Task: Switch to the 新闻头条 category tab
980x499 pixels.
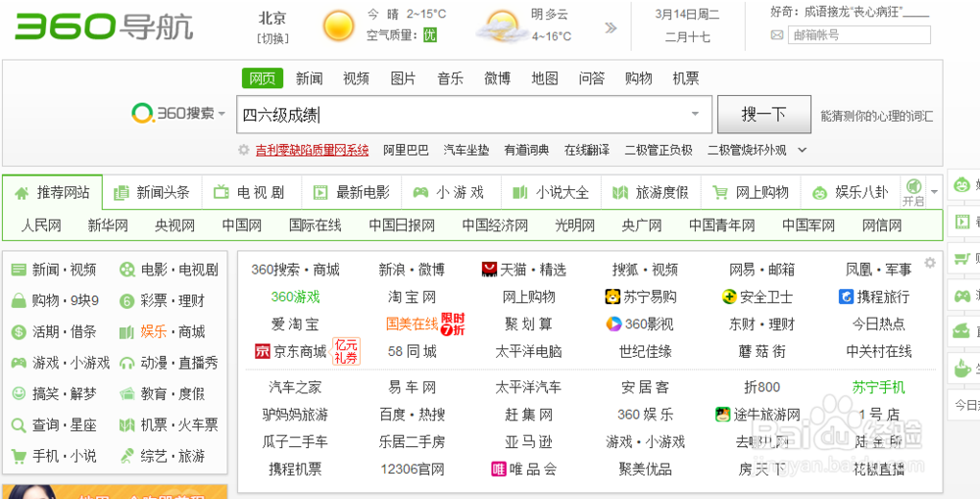Action: pyautogui.click(x=152, y=192)
